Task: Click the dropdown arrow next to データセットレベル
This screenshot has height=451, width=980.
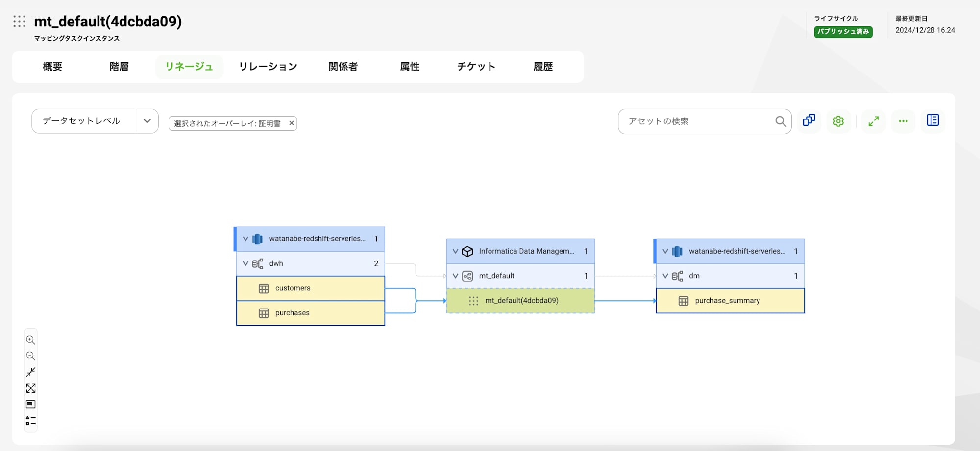Action: (x=147, y=121)
